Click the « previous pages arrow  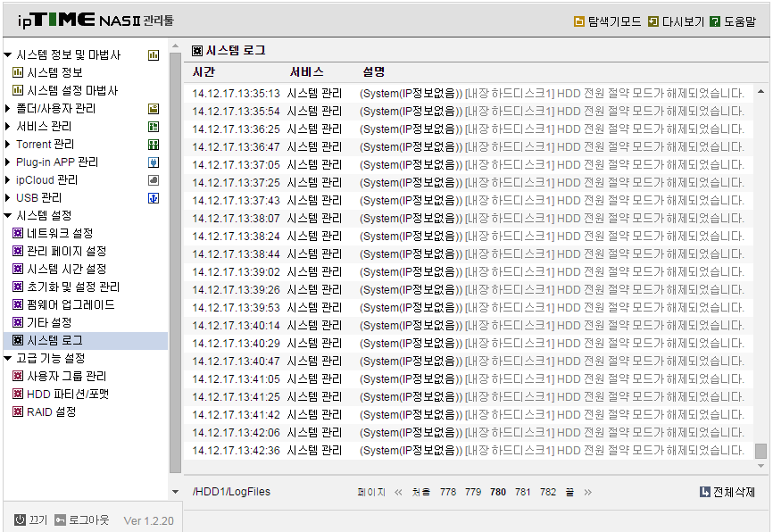398,492
